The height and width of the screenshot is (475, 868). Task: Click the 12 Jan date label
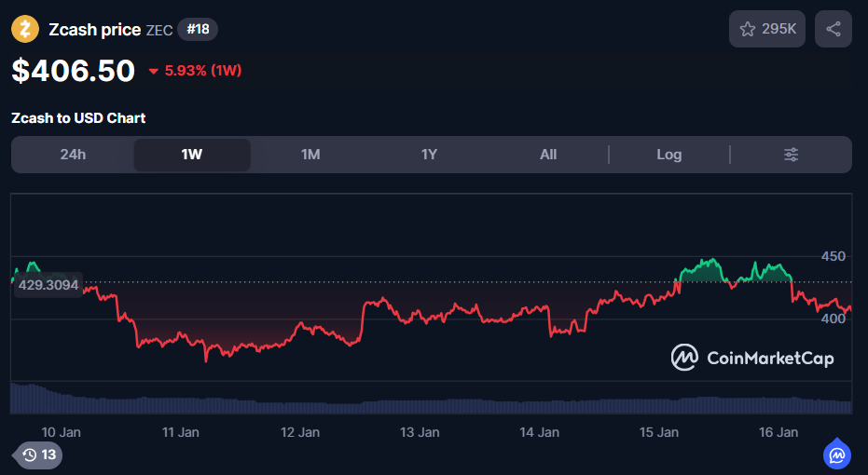300,432
